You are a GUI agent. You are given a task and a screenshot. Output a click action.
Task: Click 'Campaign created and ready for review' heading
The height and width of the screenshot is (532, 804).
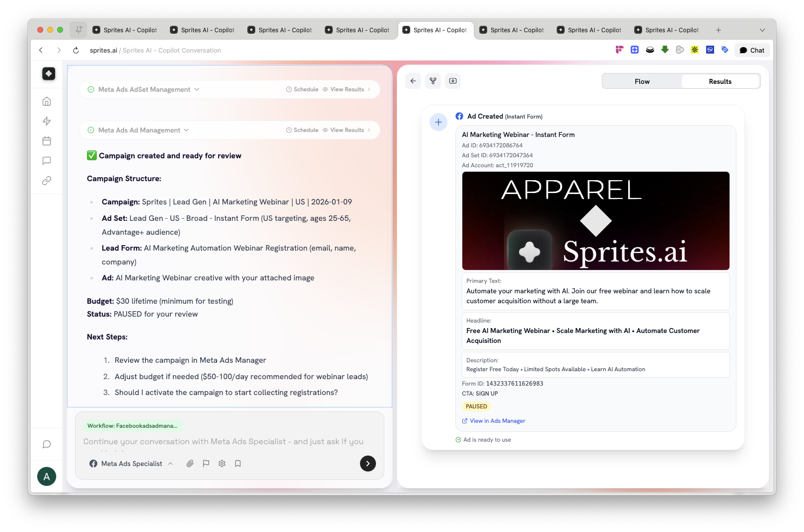(170, 156)
